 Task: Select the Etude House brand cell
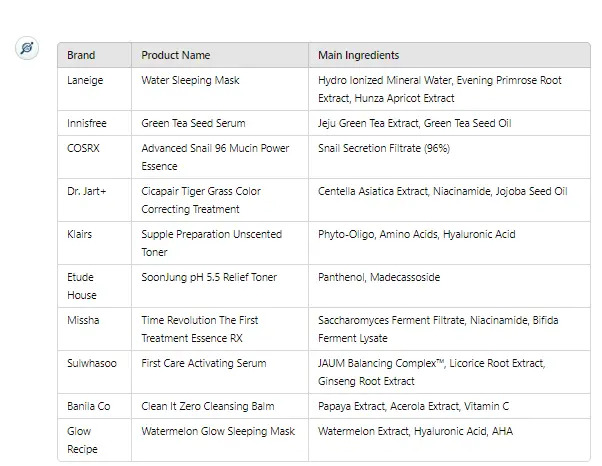click(x=82, y=286)
